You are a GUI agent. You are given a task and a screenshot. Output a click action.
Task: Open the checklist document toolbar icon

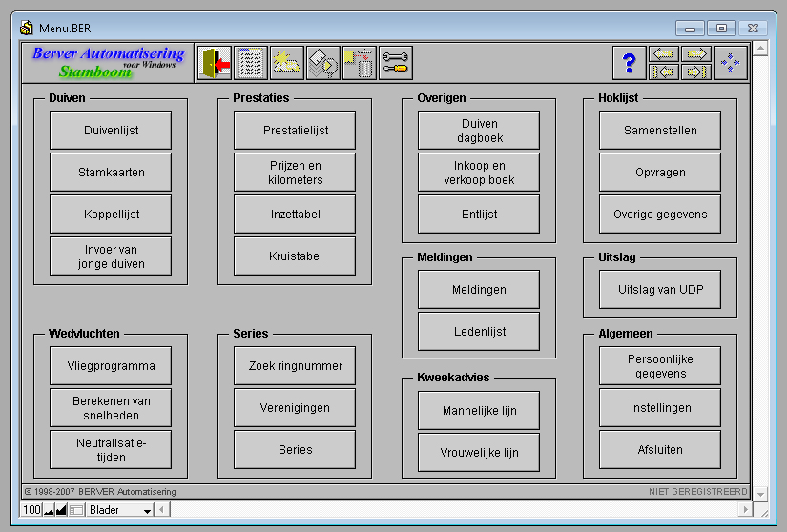pyautogui.click(x=251, y=63)
